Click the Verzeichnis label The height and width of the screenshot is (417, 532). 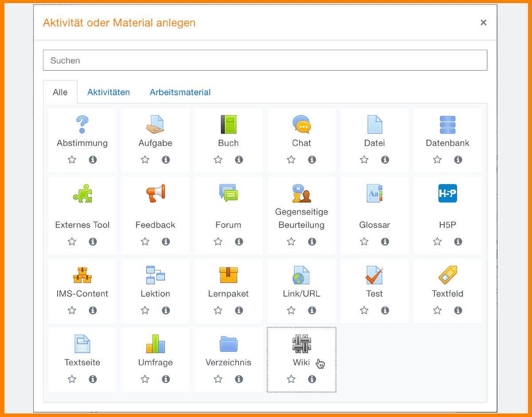(228, 362)
